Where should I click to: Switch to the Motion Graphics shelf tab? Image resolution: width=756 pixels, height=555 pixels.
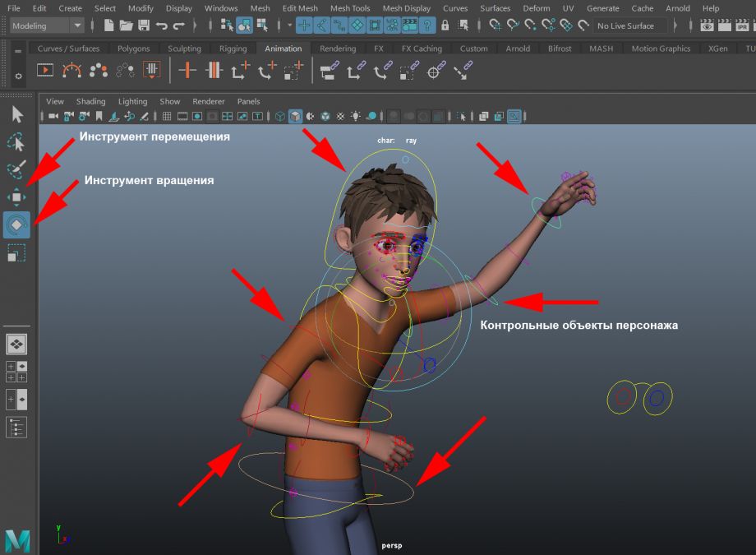click(x=661, y=49)
